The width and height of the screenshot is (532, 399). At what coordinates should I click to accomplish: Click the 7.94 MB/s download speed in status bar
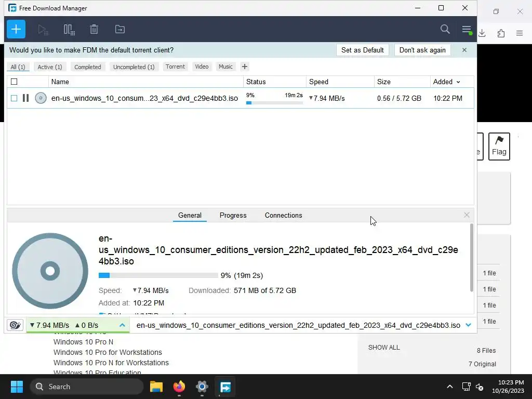pos(49,325)
